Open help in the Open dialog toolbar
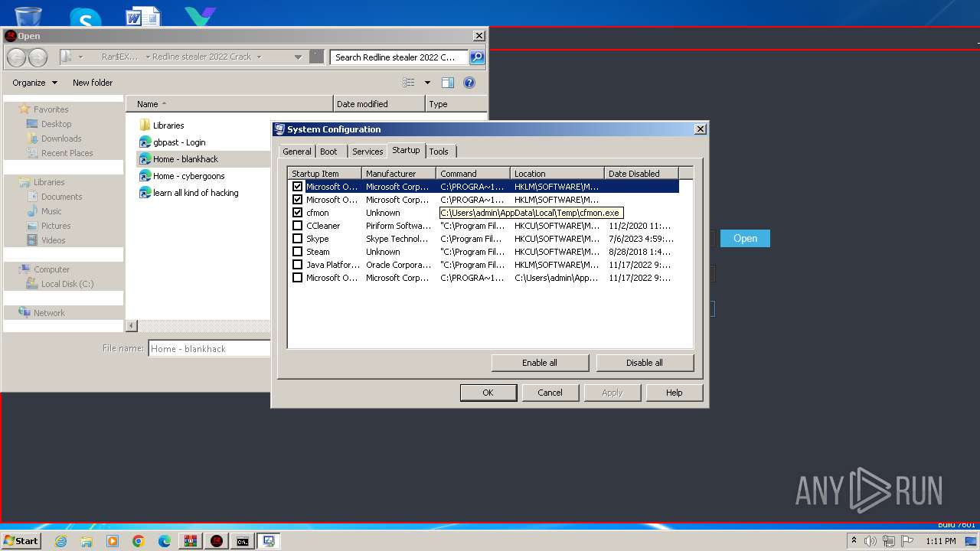980x551 pixels. tap(469, 83)
